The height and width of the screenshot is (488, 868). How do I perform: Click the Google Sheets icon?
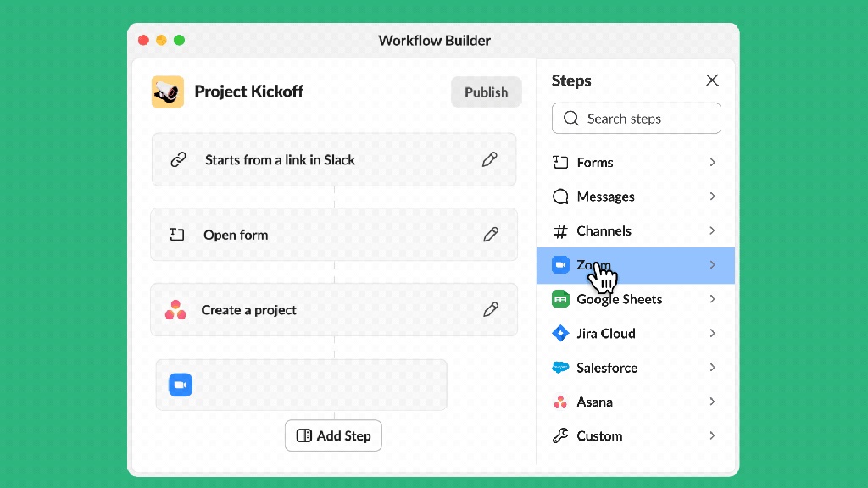coord(560,299)
